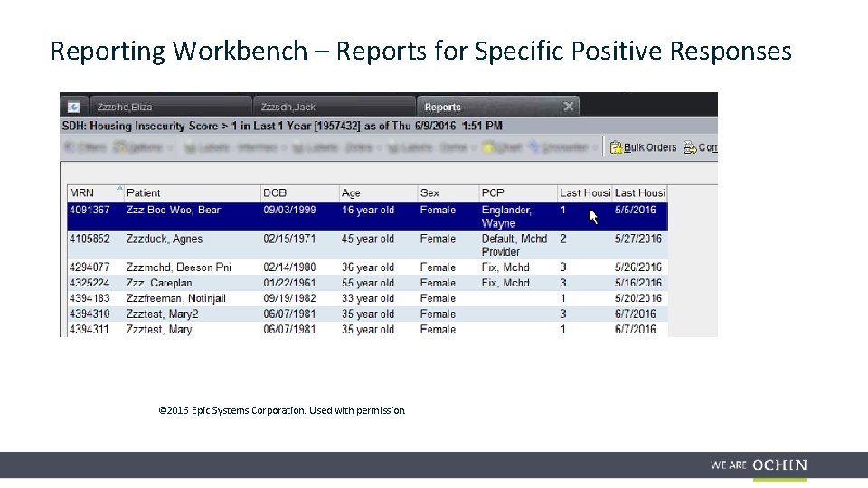Click the MRN sort arrow indicator

click(119, 189)
